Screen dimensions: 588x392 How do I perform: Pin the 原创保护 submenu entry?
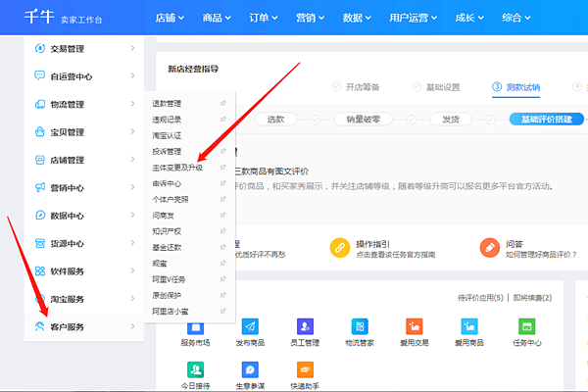(x=223, y=295)
